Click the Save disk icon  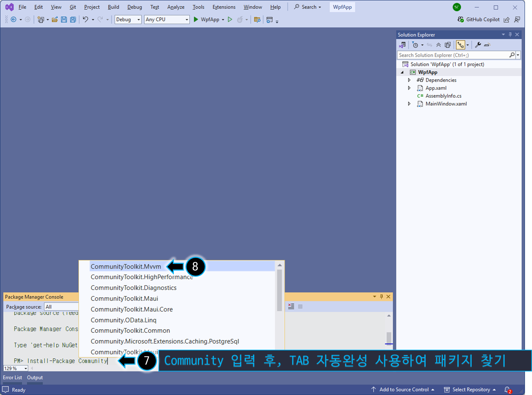point(64,20)
